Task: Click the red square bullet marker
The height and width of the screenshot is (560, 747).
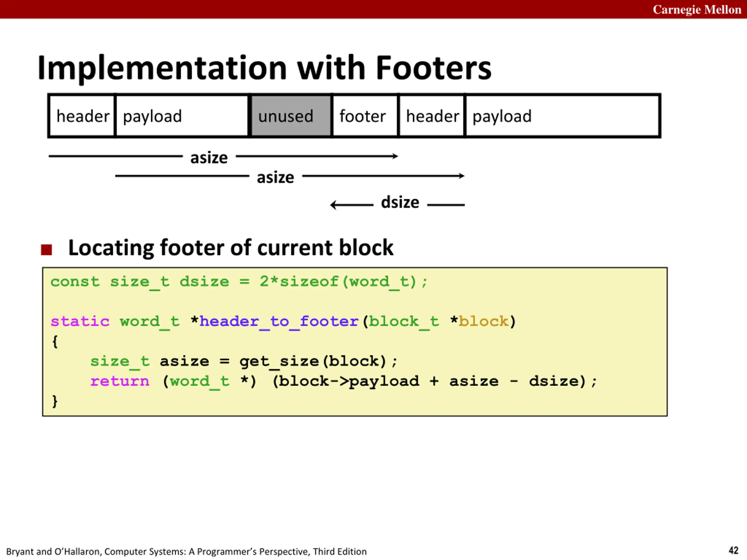Action: coord(46,250)
